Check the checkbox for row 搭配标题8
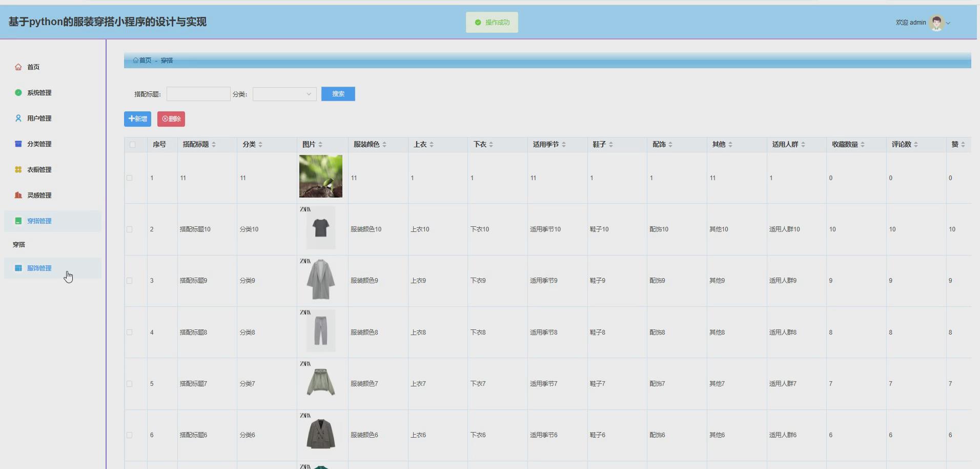Image resolution: width=980 pixels, height=469 pixels. point(129,332)
